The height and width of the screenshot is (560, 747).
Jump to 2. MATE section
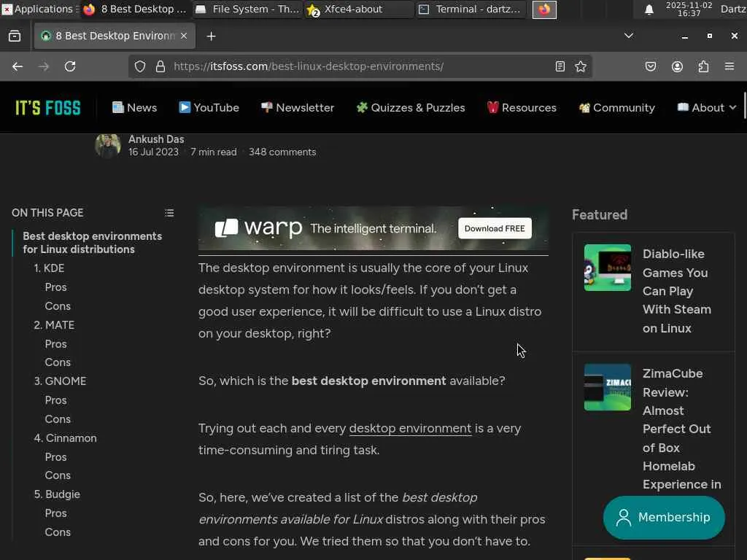(x=54, y=325)
